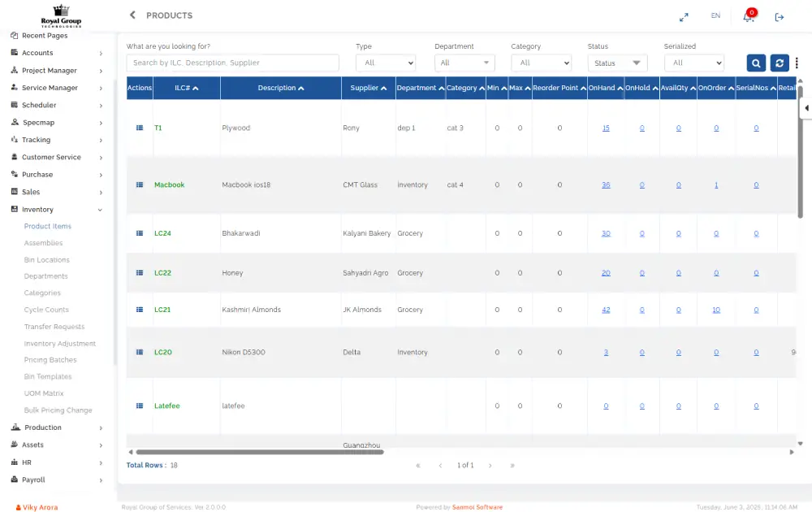The width and height of the screenshot is (812, 512).
Task: Click the logout icon in header
Action: pyautogui.click(x=780, y=16)
